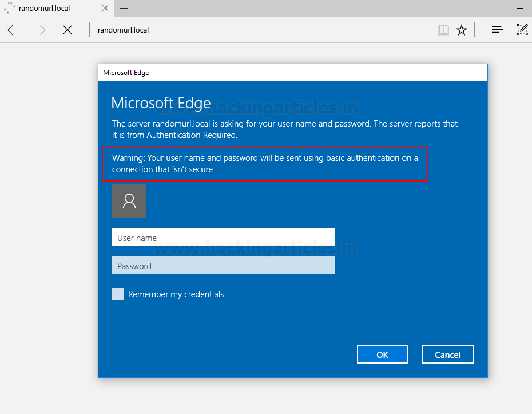Minimize the browser window
Screen dimensions: 532x414
[x=520, y=9]
